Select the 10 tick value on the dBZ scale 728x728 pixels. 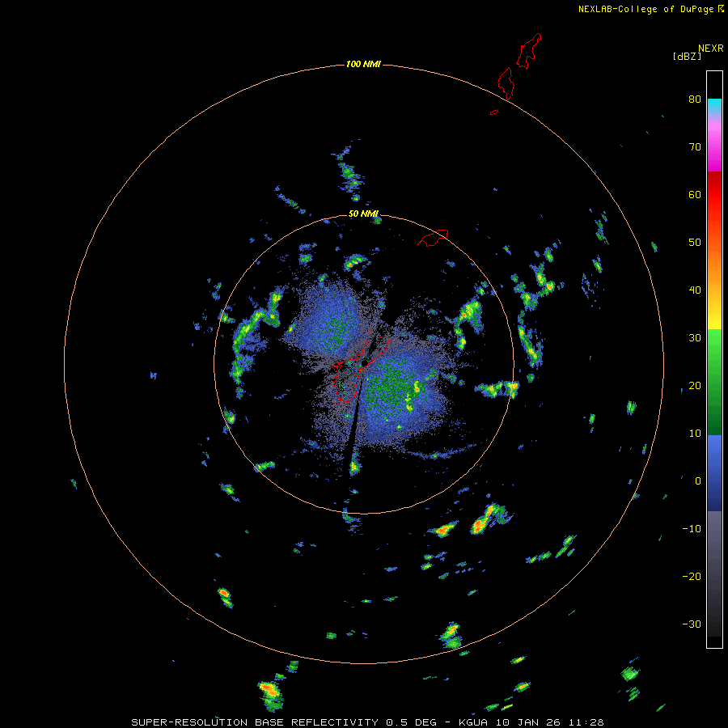pyautogui.click(x=695, y=434)
